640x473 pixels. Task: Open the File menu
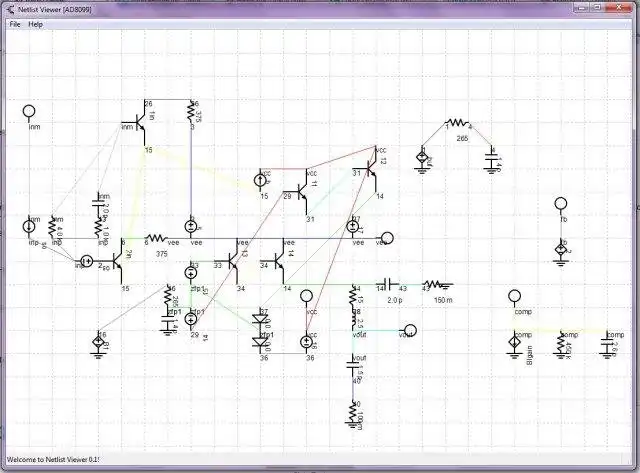point(15,24)
